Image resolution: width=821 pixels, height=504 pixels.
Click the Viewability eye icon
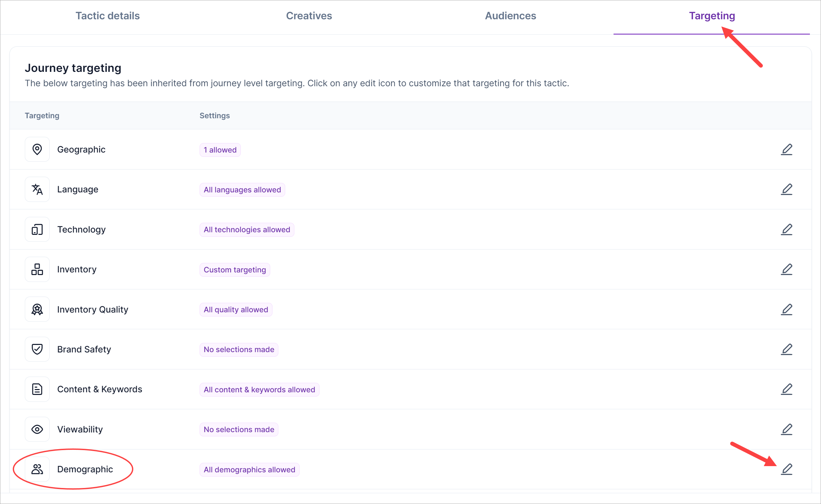coord(37,429)
